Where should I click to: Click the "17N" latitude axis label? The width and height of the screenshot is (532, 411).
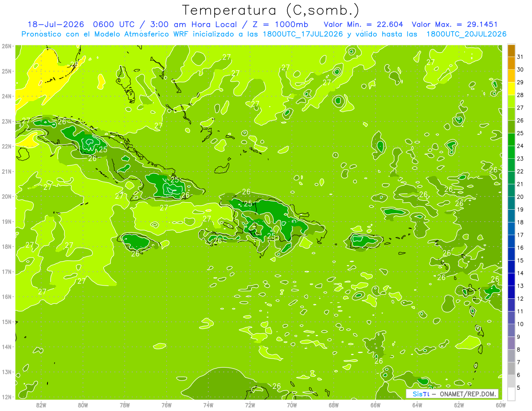coord(7,271)
